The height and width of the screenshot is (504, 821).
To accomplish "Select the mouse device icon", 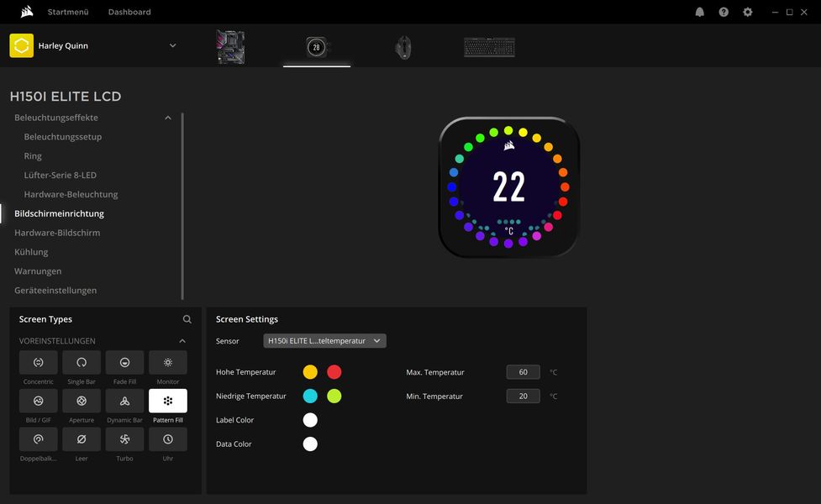I will (403, 48).
